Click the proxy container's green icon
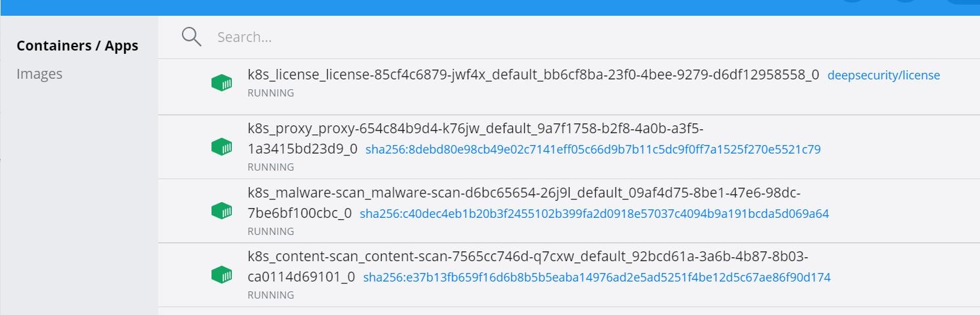This screenshot has height=315, width=980. [x=222, y=147]
